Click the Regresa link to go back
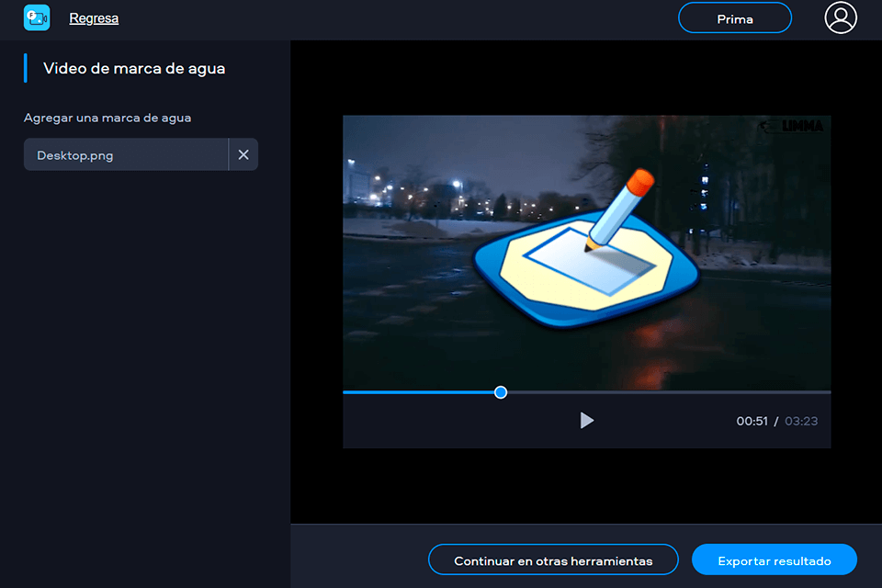 pyautogui.click(x=94, y=17)
